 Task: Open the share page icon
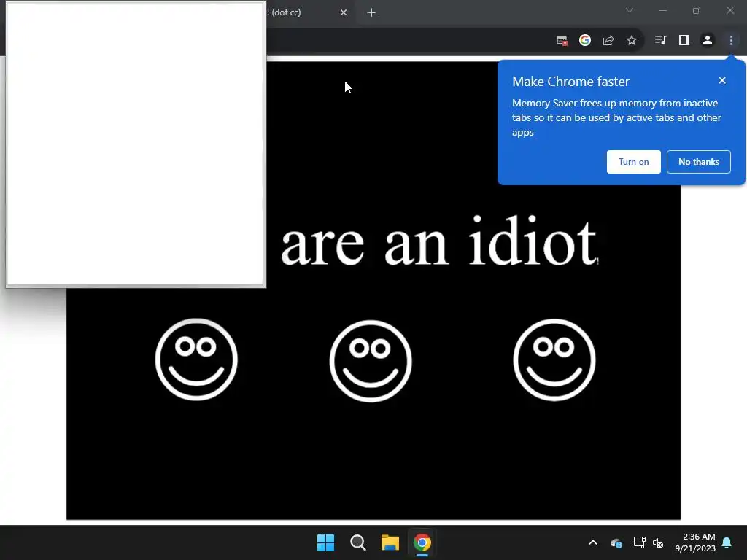pyautogui.click(x=608, y=41)
